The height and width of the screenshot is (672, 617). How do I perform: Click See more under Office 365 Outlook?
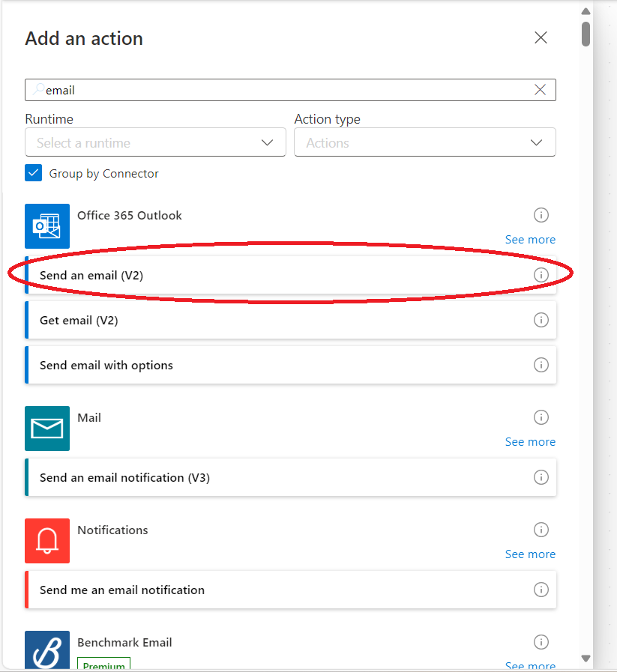(x=530, y=240)
